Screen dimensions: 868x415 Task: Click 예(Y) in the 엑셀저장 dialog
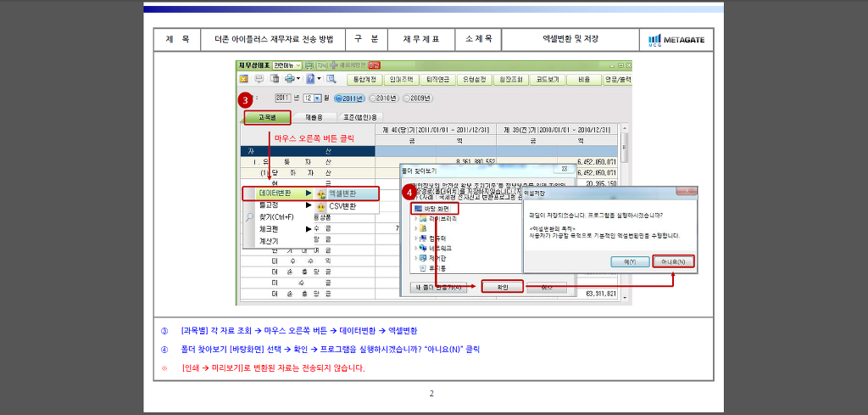coord(630,261)
